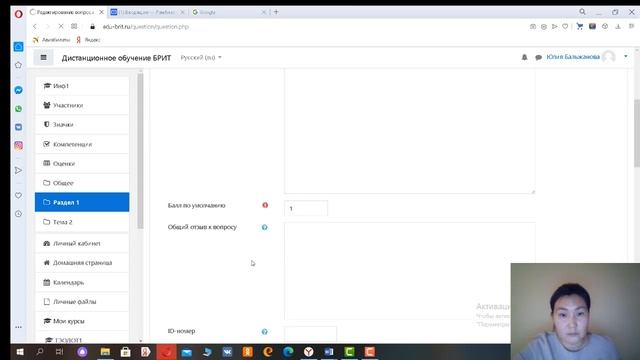
Task: Open the messages chat bubble
Action: click(538, 58)
